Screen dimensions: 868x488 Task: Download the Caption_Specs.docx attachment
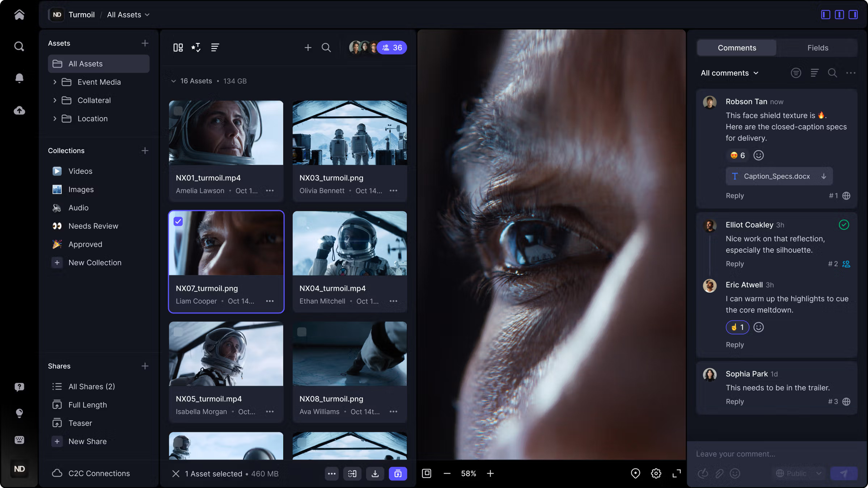point(823,176)
